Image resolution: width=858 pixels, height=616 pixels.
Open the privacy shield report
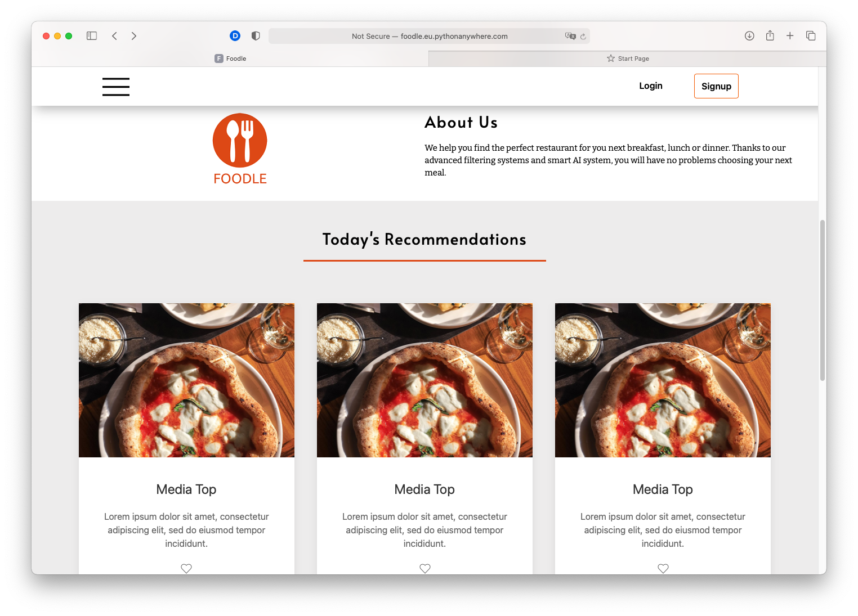[x=256, y=36]
